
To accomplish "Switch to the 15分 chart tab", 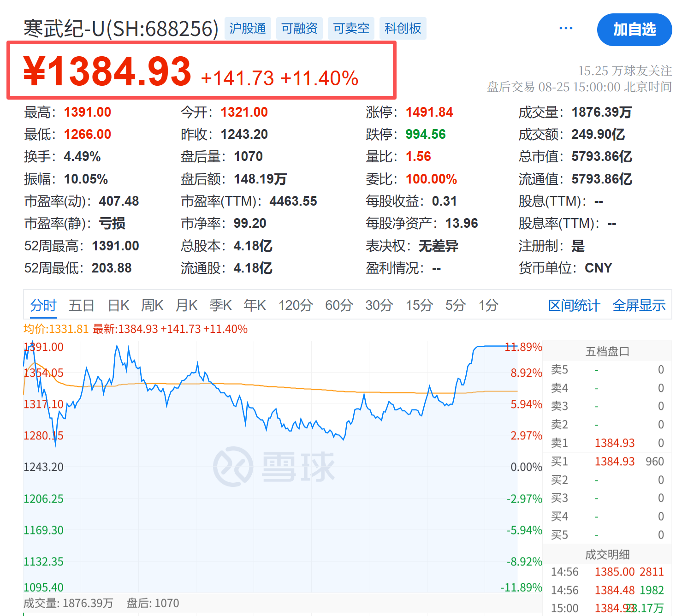I will coord(420,305).
